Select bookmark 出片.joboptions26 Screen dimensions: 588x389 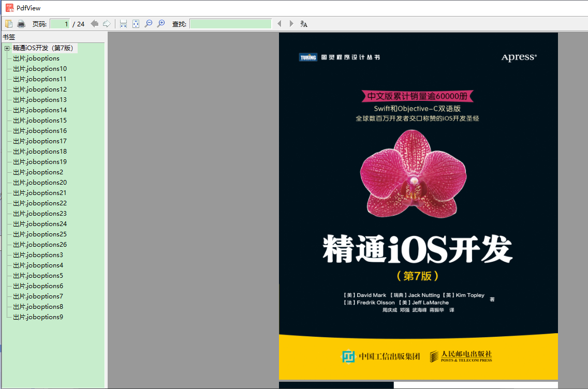40,244
